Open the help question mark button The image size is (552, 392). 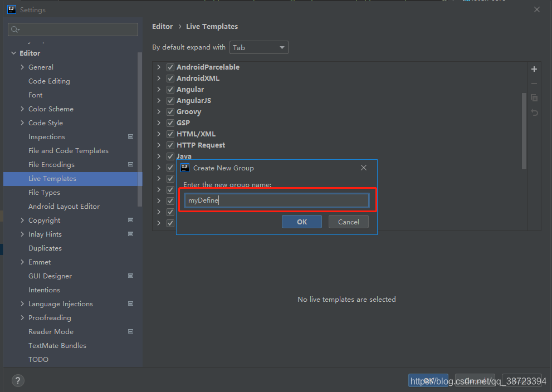(18, 380)
